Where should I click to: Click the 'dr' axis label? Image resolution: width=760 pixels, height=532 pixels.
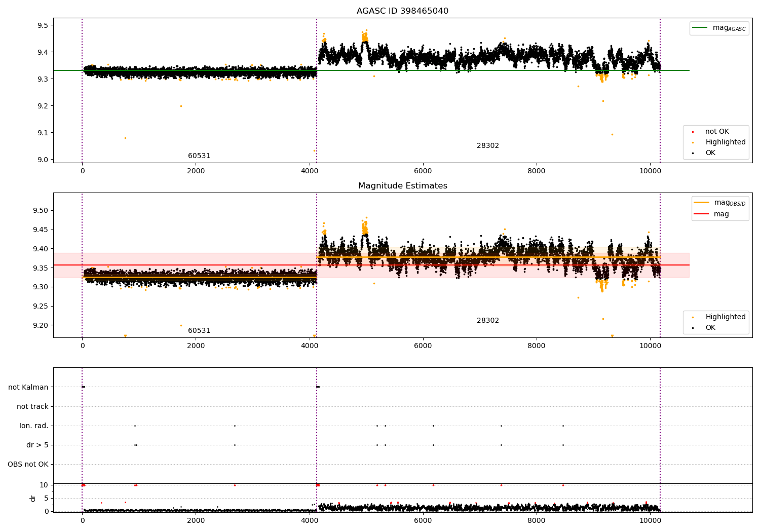33,498
